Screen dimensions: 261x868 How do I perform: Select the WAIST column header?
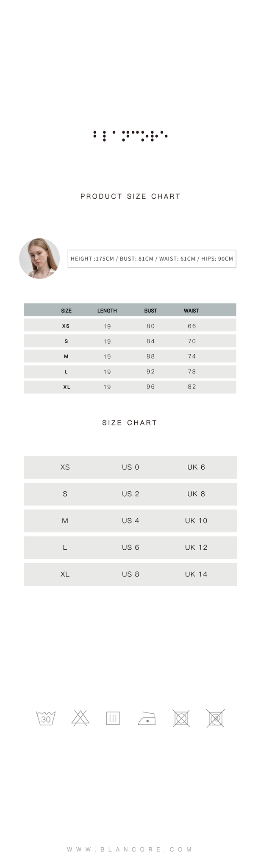click(191, 311)
